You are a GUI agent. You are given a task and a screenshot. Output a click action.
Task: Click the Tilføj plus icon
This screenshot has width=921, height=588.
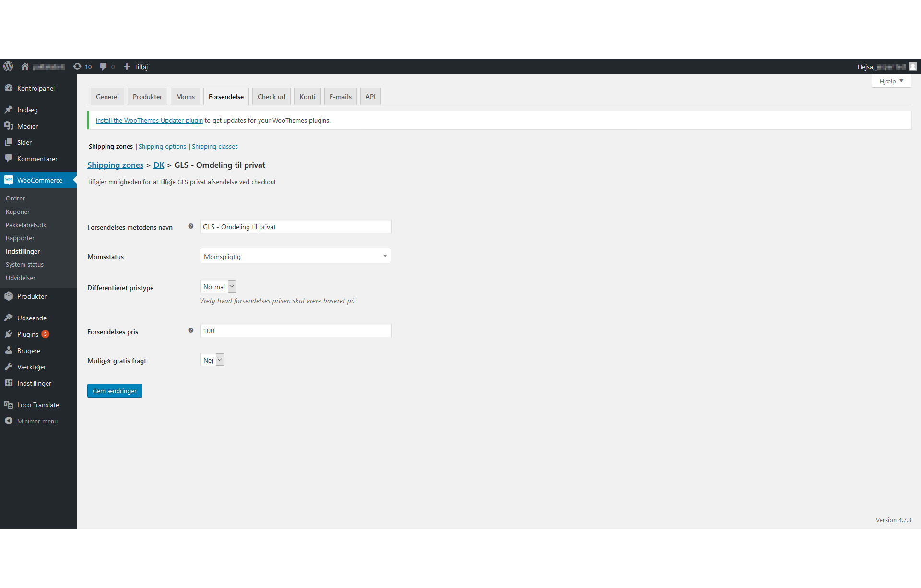point(127,66)
